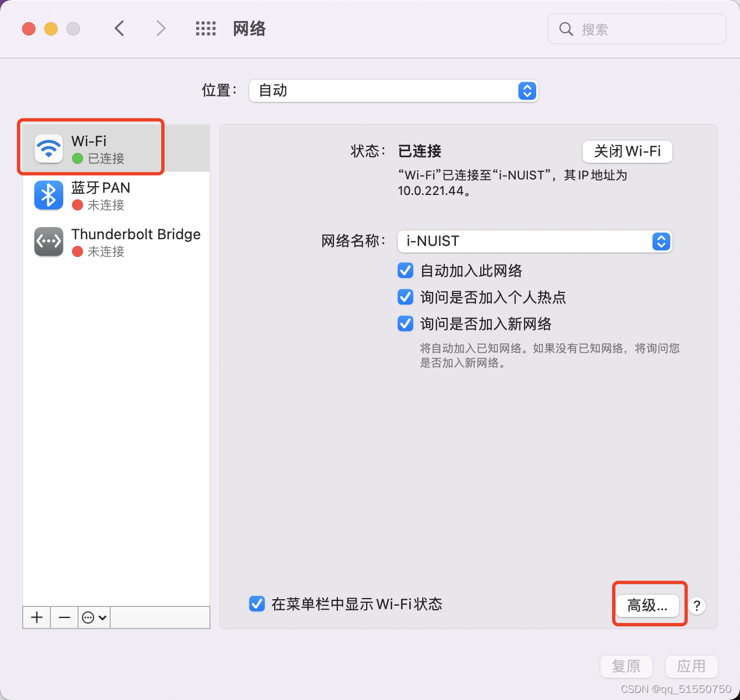Viewport: 740px width, 700px height.
Task: Open advanced settings via 高级 button
Action: coord(648,605)
